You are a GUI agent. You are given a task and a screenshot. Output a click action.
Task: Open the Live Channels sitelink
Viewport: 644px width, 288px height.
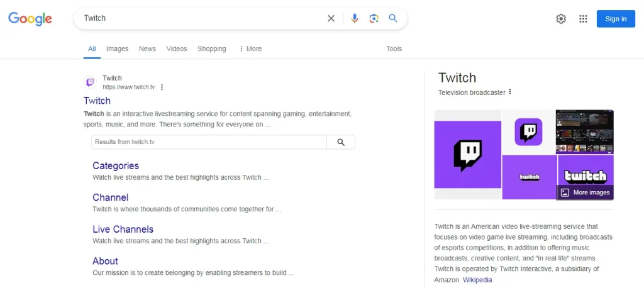tap(123, 230)
